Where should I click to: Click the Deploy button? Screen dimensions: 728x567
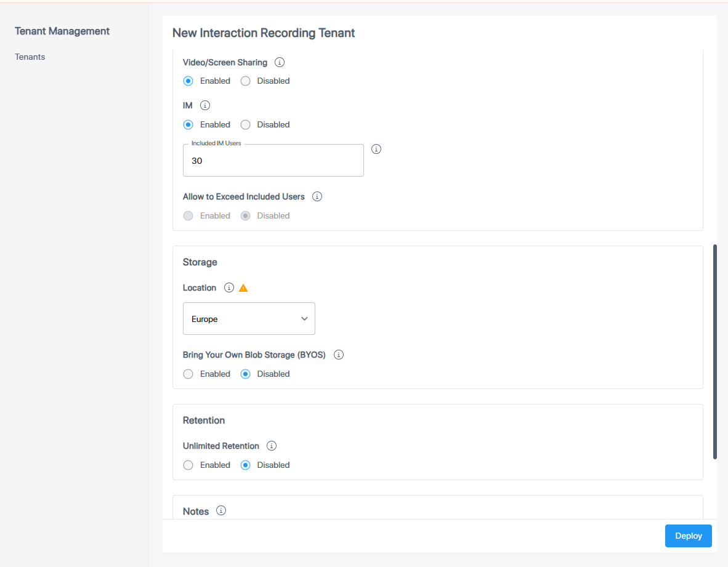click(x=688, y=536)
